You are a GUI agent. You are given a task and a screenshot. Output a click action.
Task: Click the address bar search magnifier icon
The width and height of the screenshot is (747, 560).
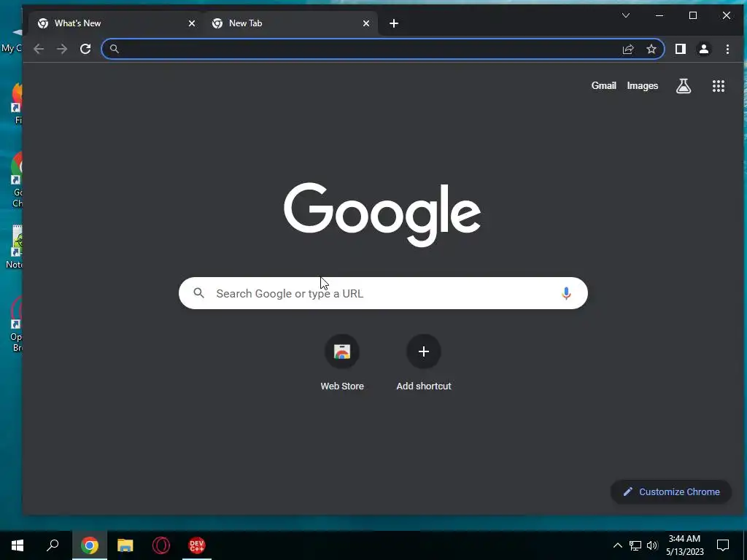[x=115, y=49]
